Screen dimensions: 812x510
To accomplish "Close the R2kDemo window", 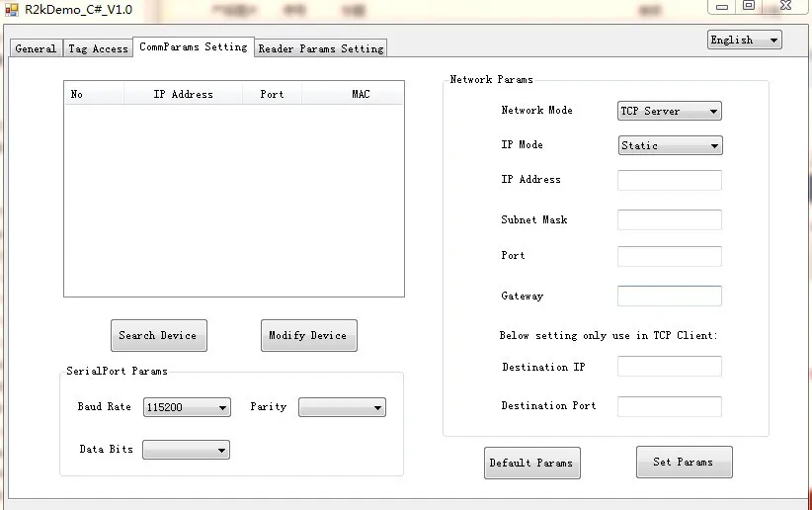I will 786,6.
